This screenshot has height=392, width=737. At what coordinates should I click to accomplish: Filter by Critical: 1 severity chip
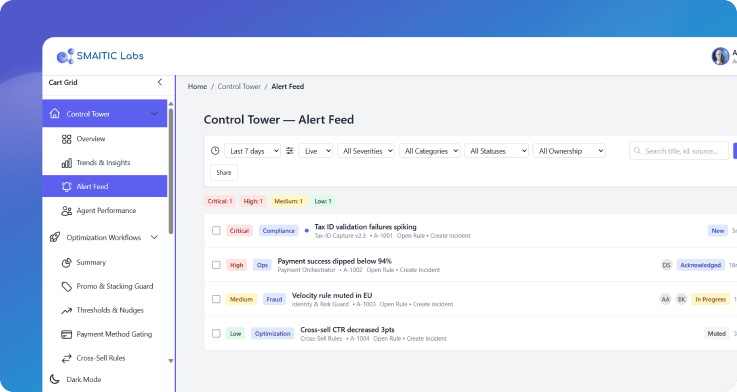click(x=220, y=201)
